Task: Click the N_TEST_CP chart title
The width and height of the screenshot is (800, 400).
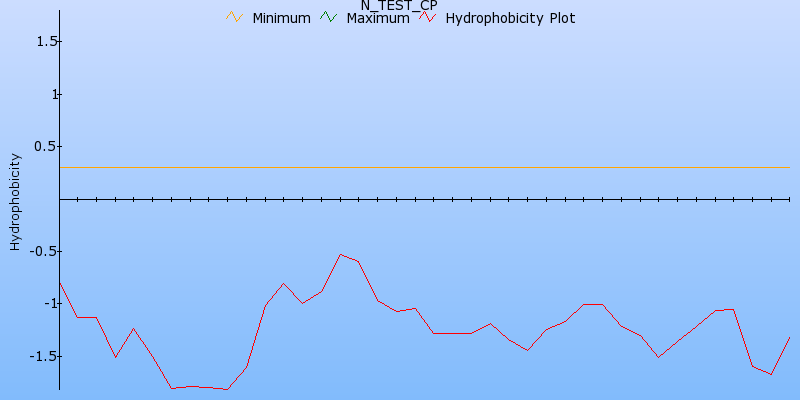Action: pos(399,5)
